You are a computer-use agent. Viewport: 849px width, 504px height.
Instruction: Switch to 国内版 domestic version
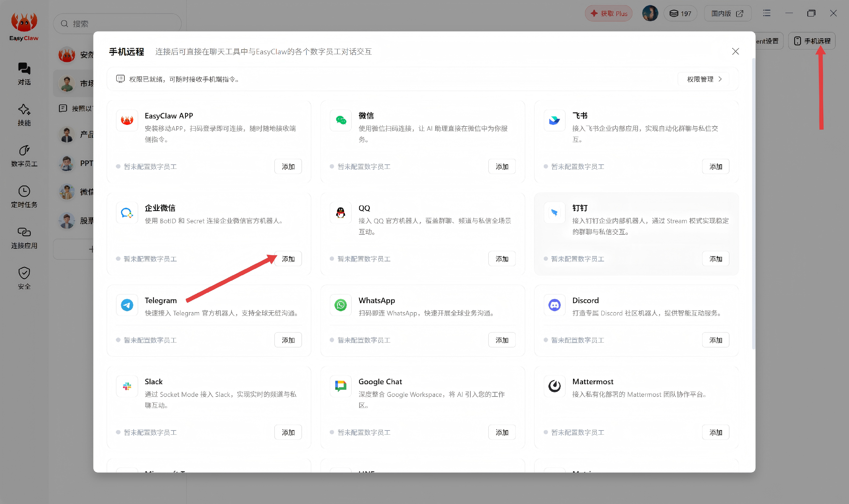pos(727,13)
